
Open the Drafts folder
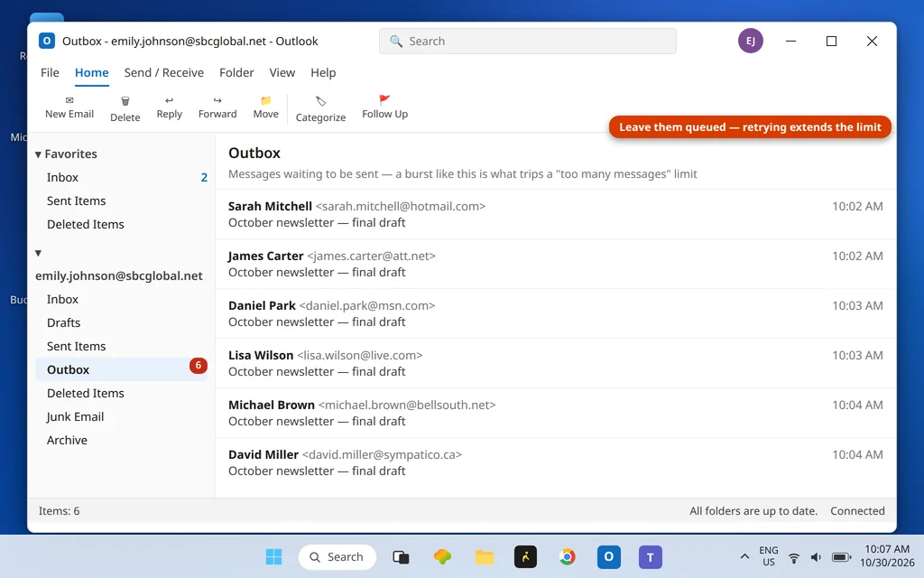click(x=122, y=323)
